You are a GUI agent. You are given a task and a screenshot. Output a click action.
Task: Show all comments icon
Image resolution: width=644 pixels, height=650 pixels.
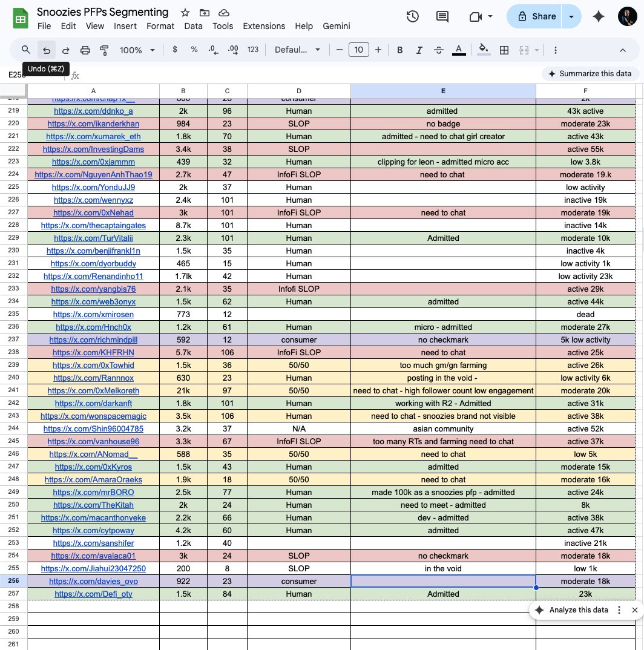pos(442,16)
